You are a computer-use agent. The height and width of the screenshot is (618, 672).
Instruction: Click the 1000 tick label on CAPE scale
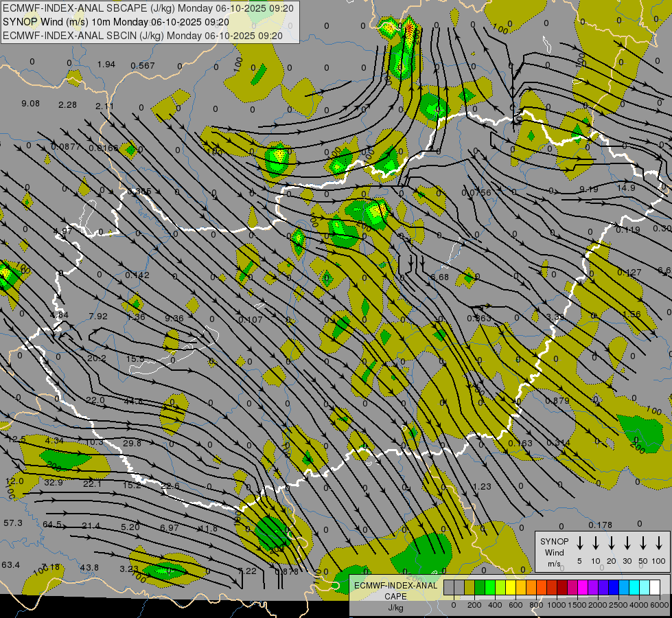[557, 605]
